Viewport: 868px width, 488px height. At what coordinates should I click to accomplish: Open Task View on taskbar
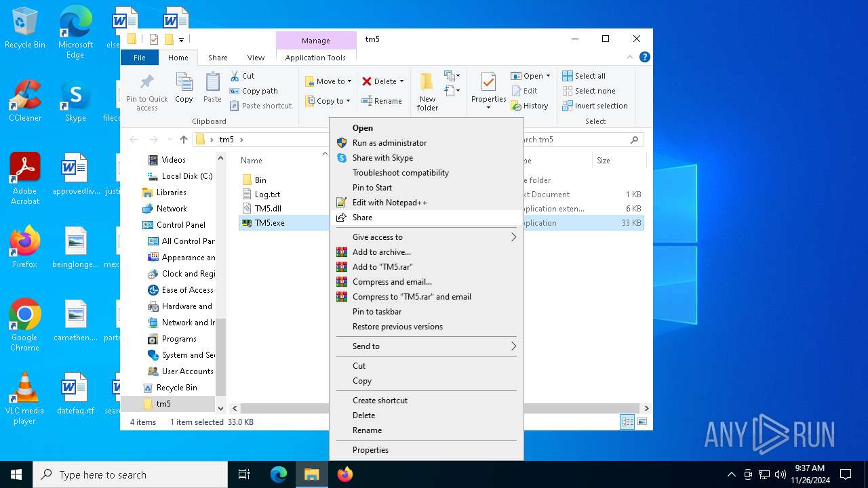pos(244,474)
